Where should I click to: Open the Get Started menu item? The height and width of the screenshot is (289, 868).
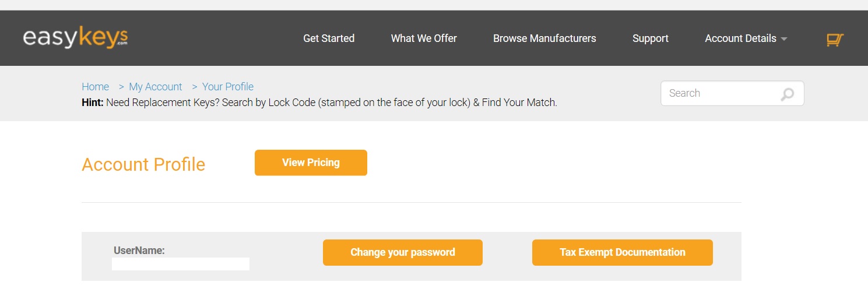coord(329,38)
